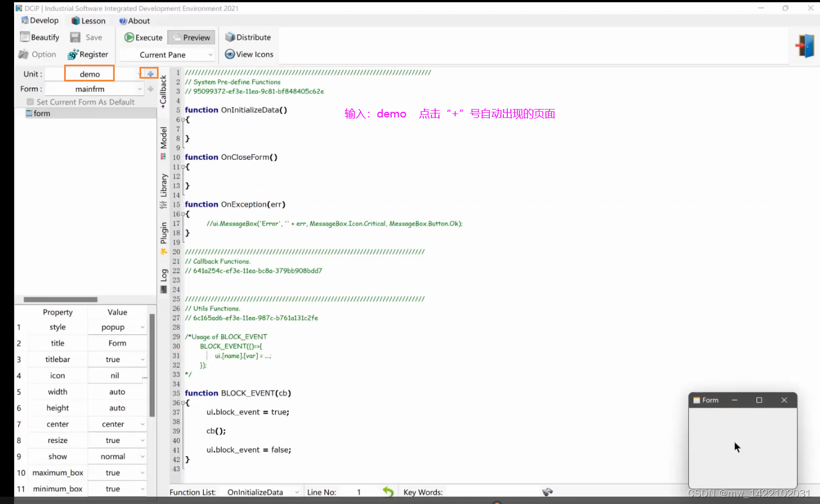Viewport: 820px width, 504px height.
Task: Click the function OnInitializeData code line
Action: point(236,110)
